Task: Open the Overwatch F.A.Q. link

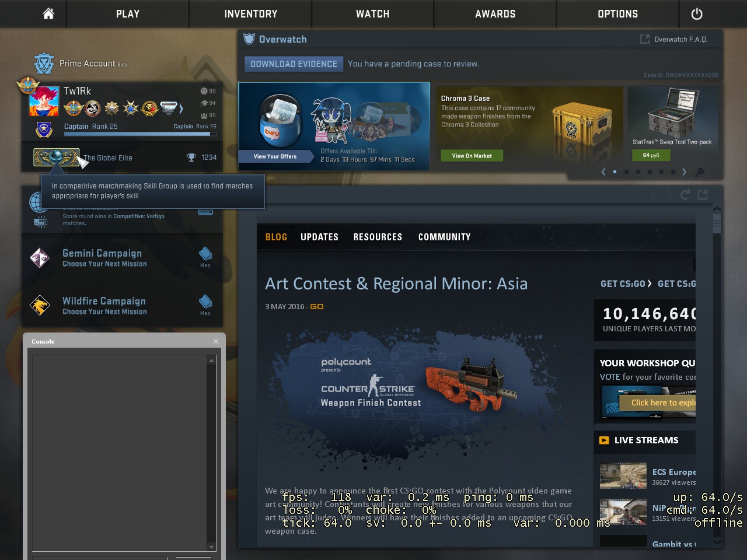Action: click(674, 39)
